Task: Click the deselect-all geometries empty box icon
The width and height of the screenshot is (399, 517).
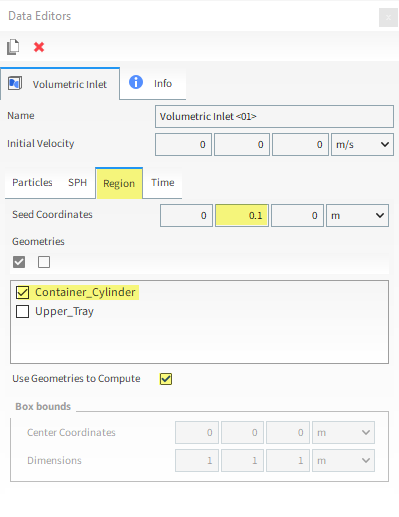Action: 44,262
